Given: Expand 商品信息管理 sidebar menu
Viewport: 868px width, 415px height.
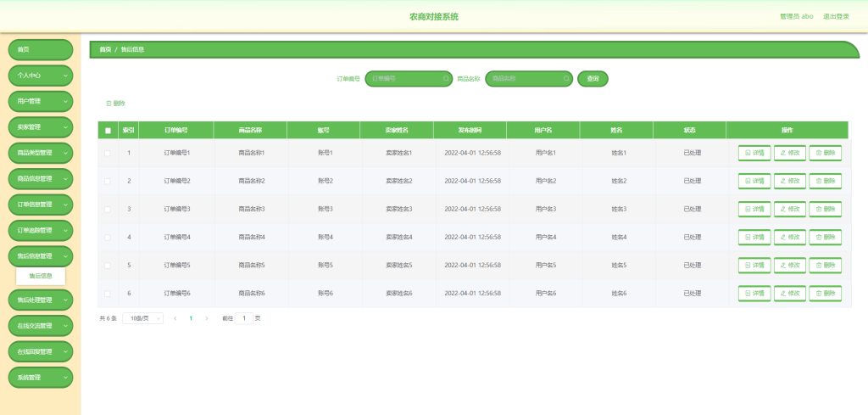Looking at the screenshot, I should coord(41,179).
